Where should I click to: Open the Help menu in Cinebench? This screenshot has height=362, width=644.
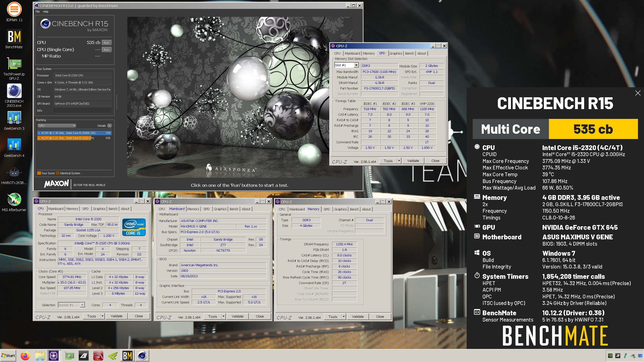[x=46, y=12]
